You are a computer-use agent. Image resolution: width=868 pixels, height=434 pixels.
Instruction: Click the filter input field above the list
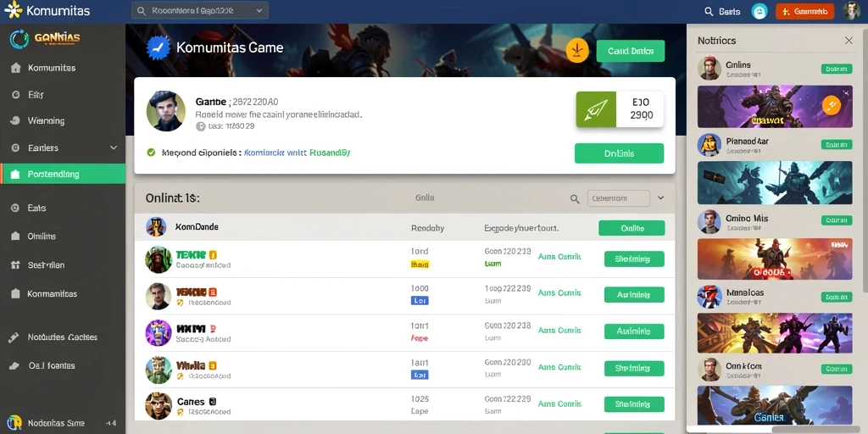click(618, 198)
